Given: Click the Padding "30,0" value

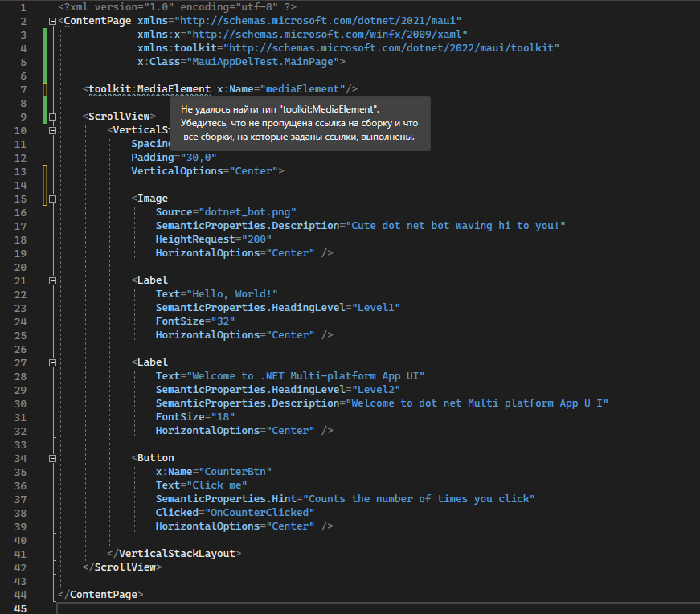Looking at the screenshot, I should coord(199,158).
